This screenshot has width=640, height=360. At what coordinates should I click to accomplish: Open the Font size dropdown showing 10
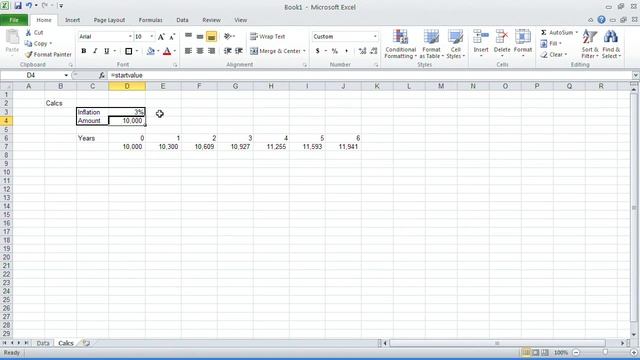tap(151, 37)
